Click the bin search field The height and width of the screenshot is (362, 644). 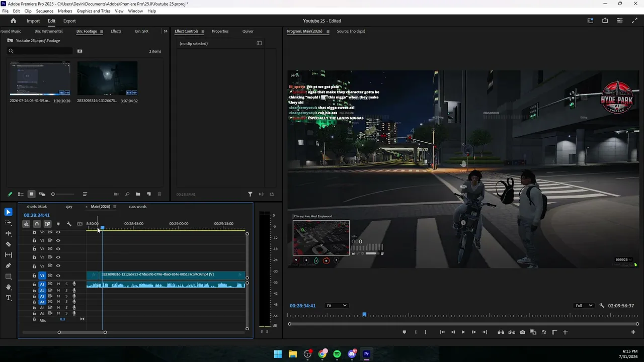(x=40, y=51)
